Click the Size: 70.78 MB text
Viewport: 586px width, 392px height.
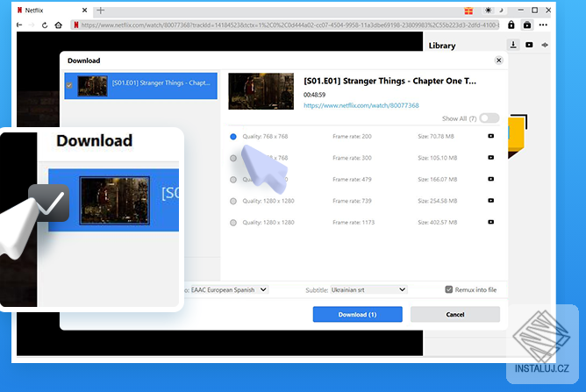436,137
